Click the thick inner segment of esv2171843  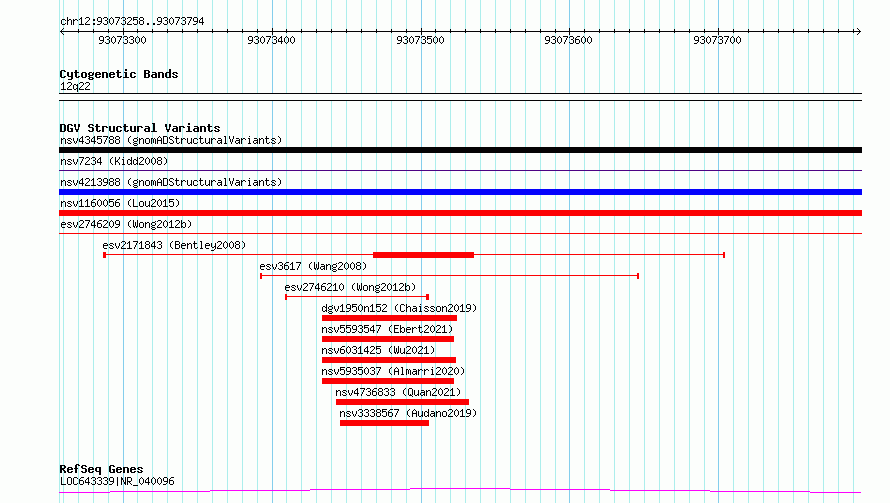[x=423, y=255]
